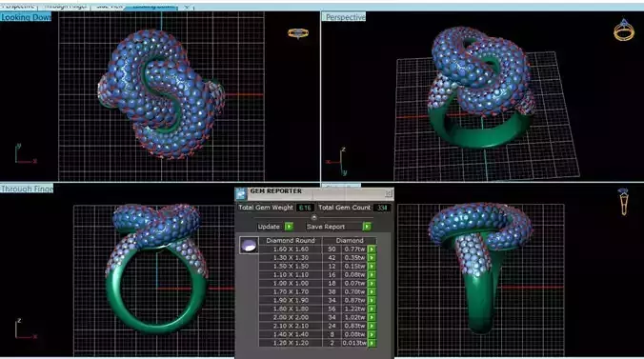Select the 1.20 X 1.20 size cell
This screenshot has width=644, height=359.
pos(291,343)
